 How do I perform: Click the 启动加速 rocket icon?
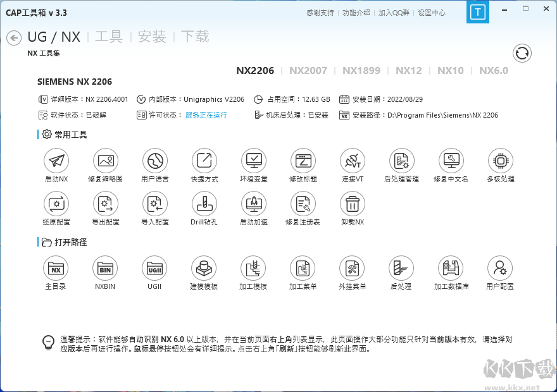254,204
